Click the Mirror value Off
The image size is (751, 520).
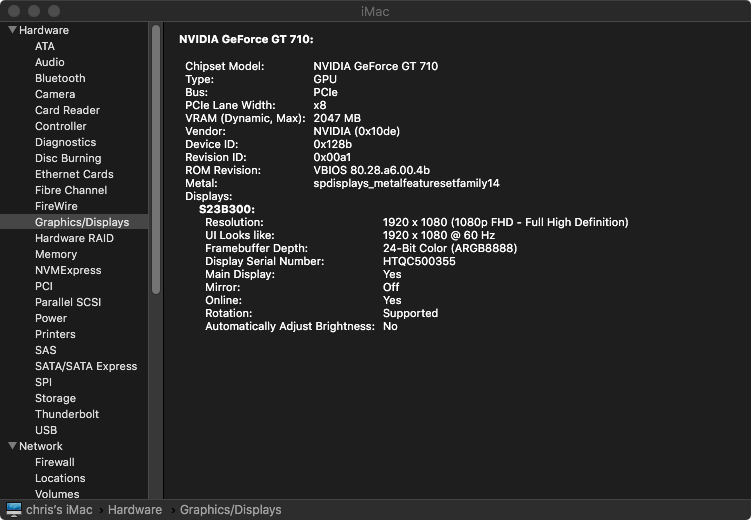coord(391,287)
